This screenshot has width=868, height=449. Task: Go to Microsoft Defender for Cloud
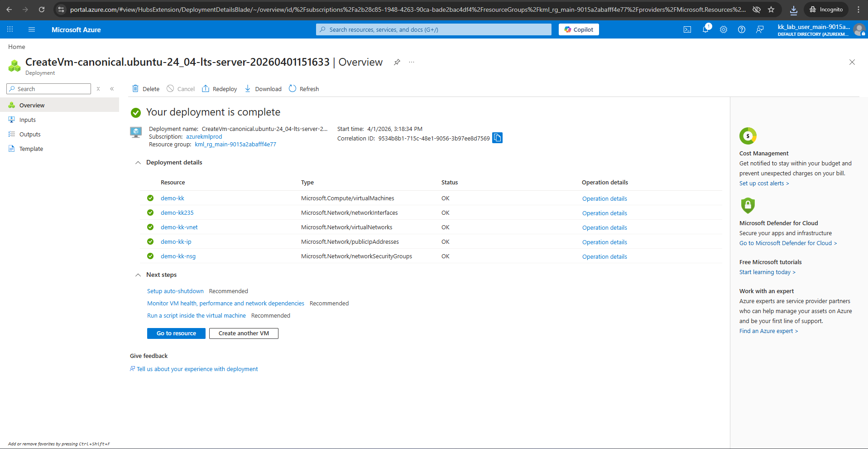(788, 243)
